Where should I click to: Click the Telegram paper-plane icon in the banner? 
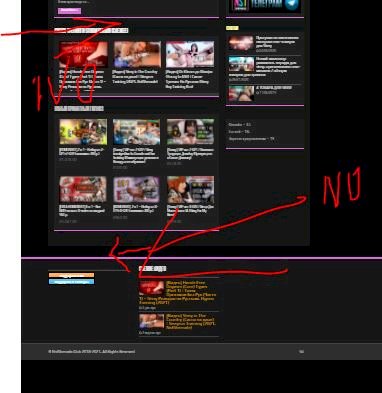pos(292,4)
